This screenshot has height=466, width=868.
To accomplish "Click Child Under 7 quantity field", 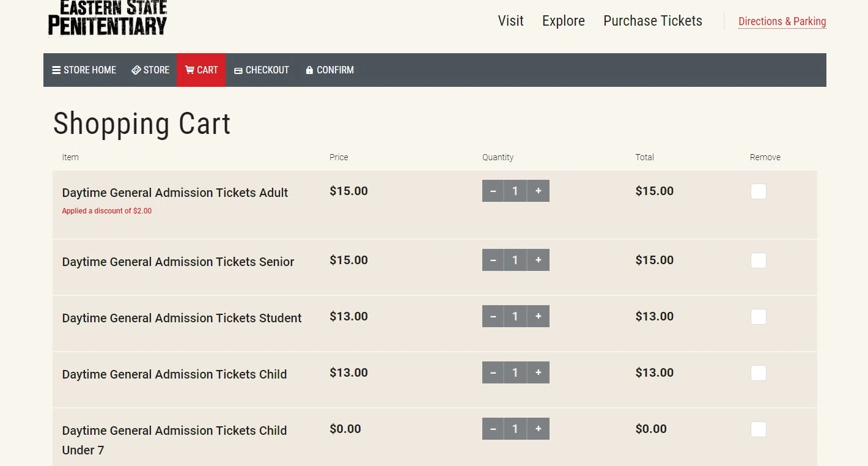I will 515,429.
